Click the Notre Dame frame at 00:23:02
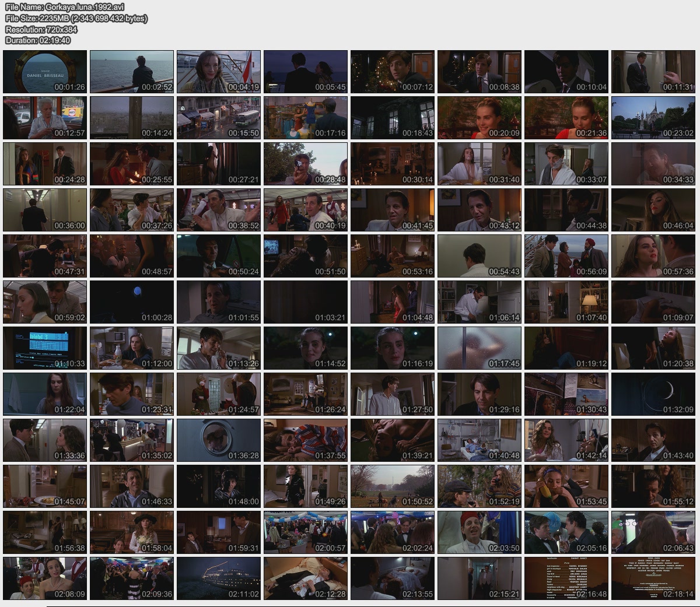 coord(653,118)
